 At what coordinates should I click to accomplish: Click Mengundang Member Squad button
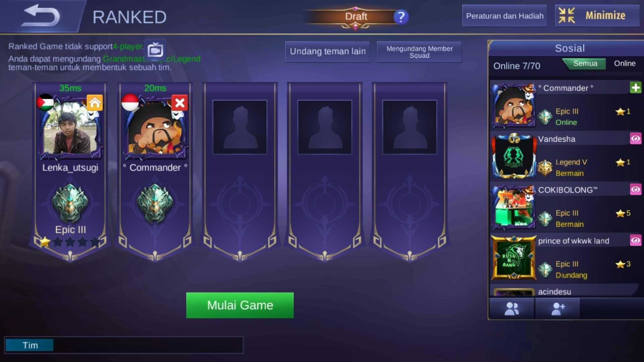(x=419, y=52)
